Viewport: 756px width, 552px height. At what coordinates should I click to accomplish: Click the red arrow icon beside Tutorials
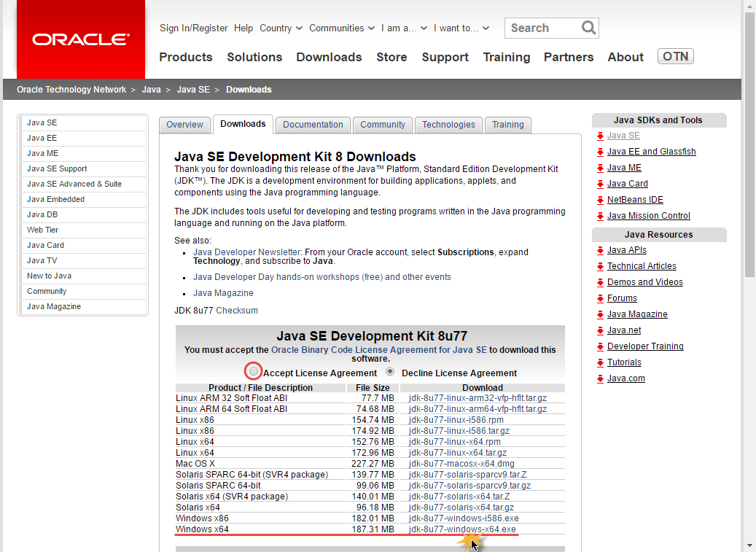pos(600,363)
